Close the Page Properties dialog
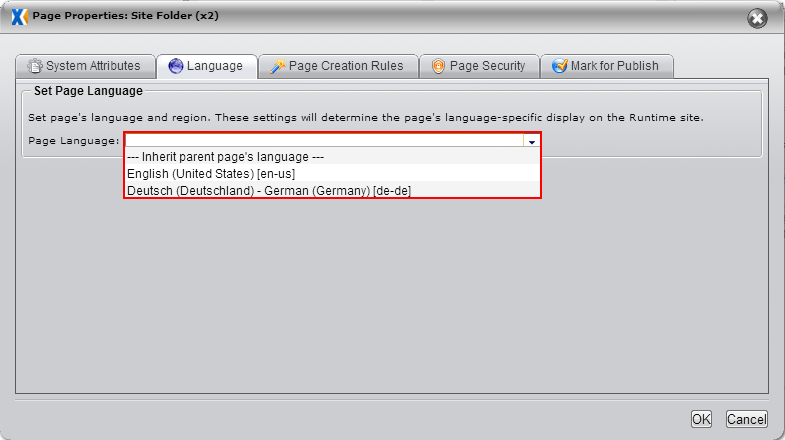This screenshot has width=785, height=440. 757,19
